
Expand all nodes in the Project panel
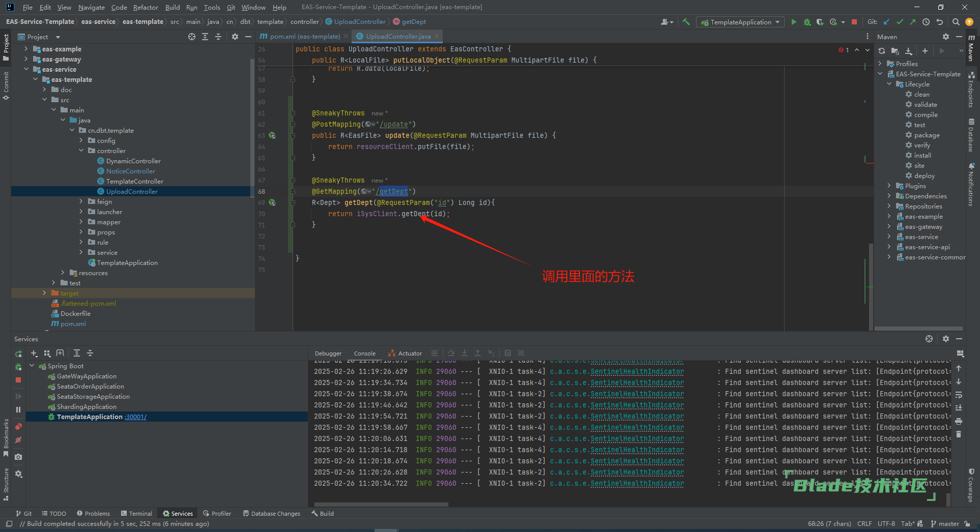point(205,37)
